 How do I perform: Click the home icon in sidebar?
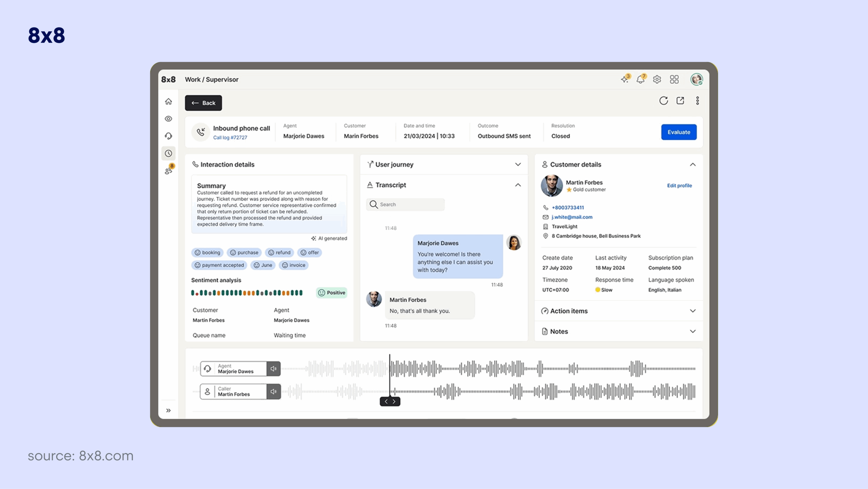click(x=169, y=101)
